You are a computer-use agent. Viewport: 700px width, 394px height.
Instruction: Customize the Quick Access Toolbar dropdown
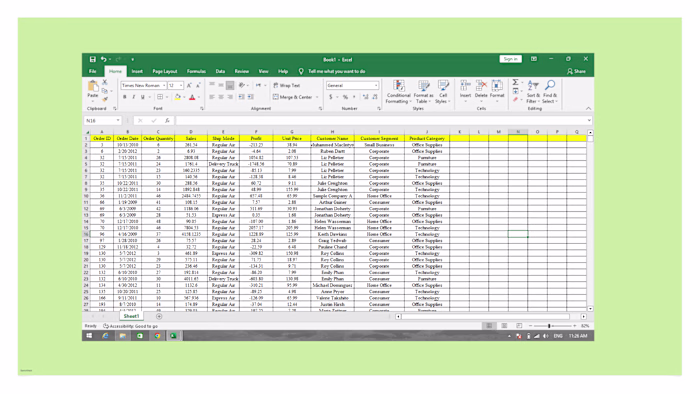pyautogui.click(x=133, y=59)
